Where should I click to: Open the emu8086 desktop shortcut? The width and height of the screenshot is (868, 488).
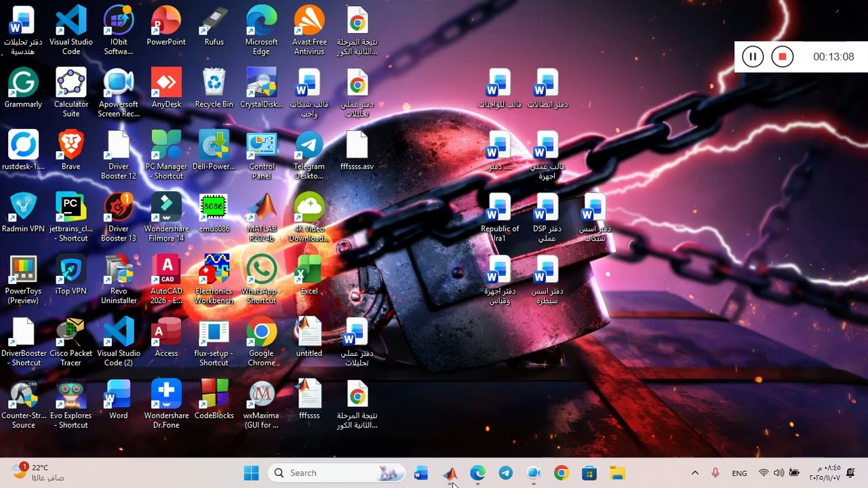(x=214, y=213)
